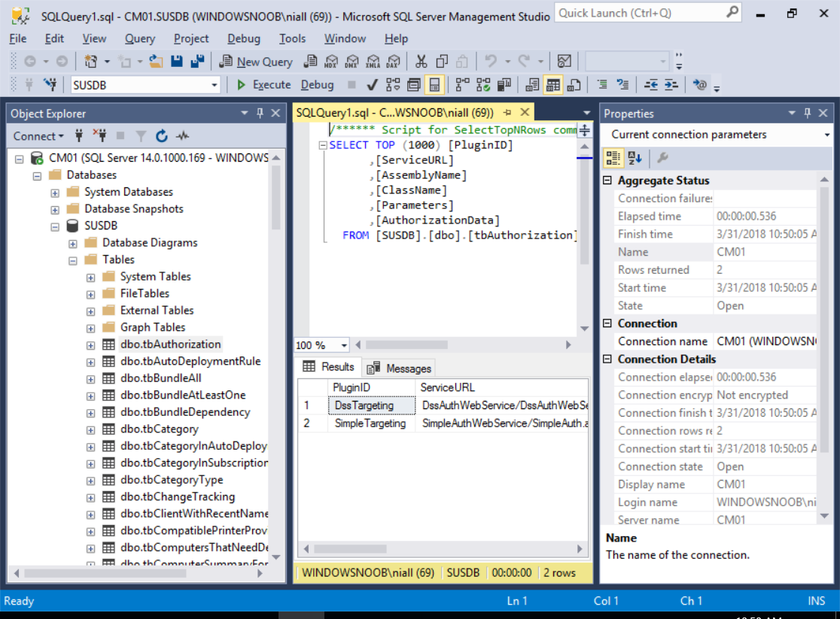Click Activity Monitor icon in Object Explorer

click(183, 136)
